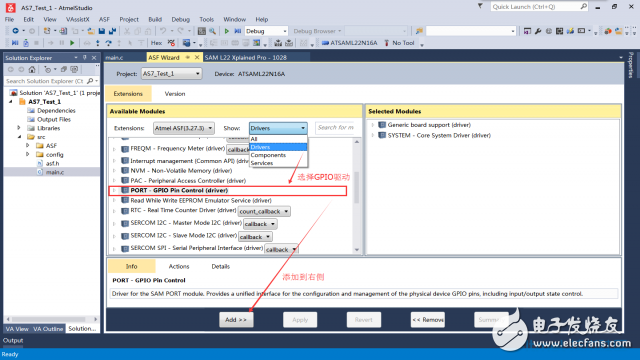This screenshot has height=360, width=640.
Task: Switch to the Version tab
Action: [175, 94]
